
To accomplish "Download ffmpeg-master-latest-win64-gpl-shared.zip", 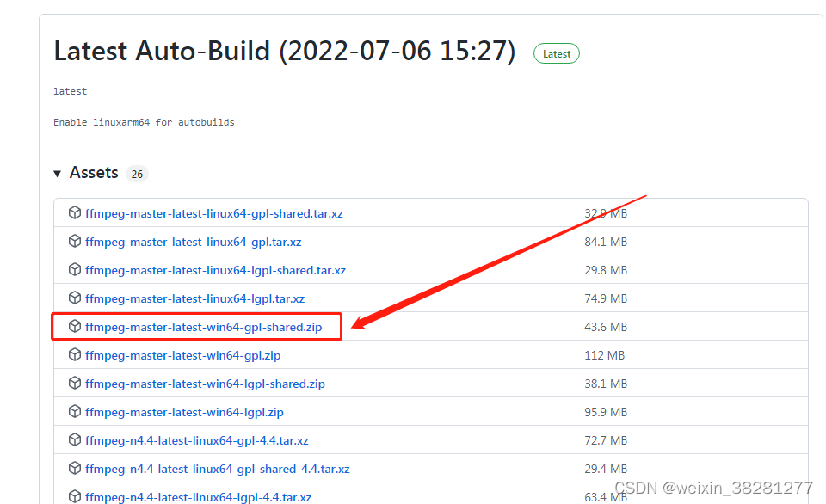I will (x=203, y=328).
